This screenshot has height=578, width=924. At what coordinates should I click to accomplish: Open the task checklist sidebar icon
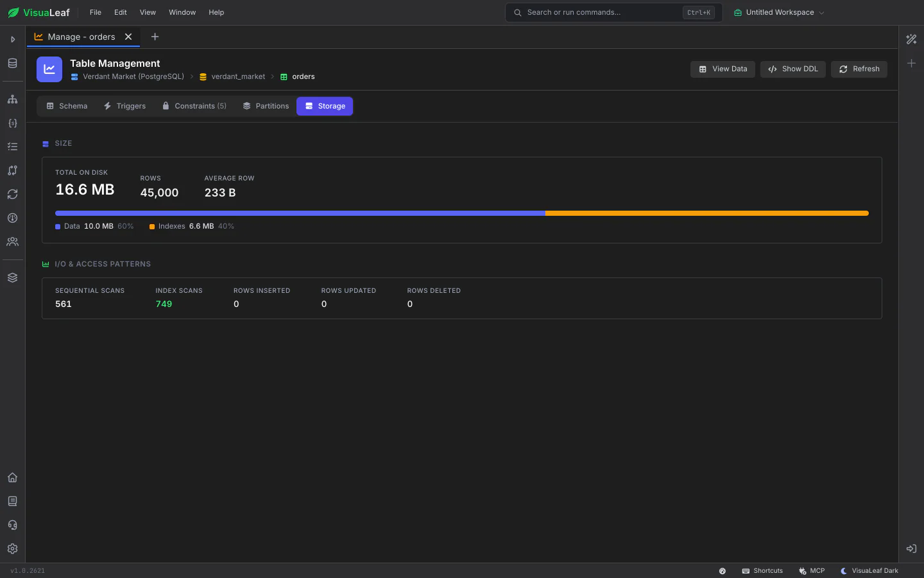tap(12, 147)
